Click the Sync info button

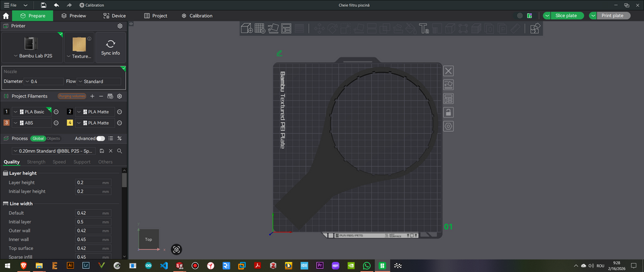111,48
